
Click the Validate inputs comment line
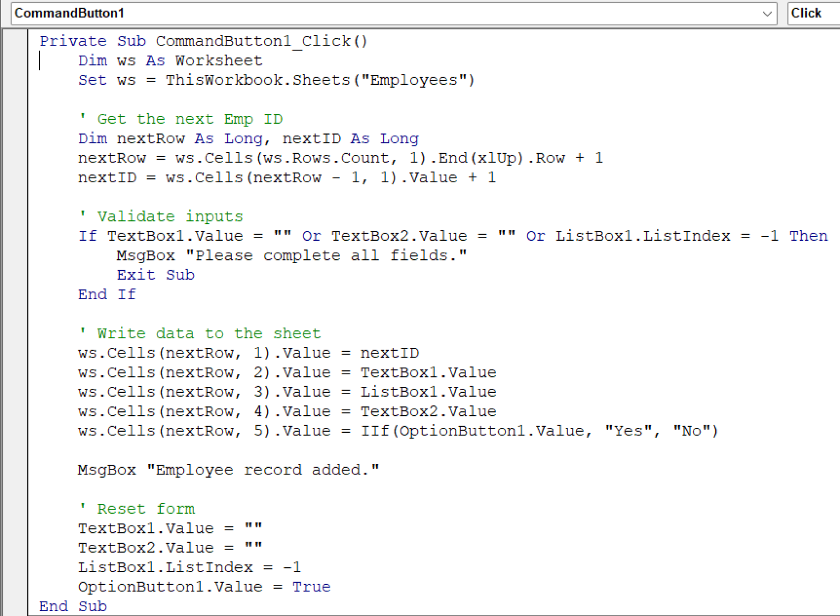click(x=161, y=216)
